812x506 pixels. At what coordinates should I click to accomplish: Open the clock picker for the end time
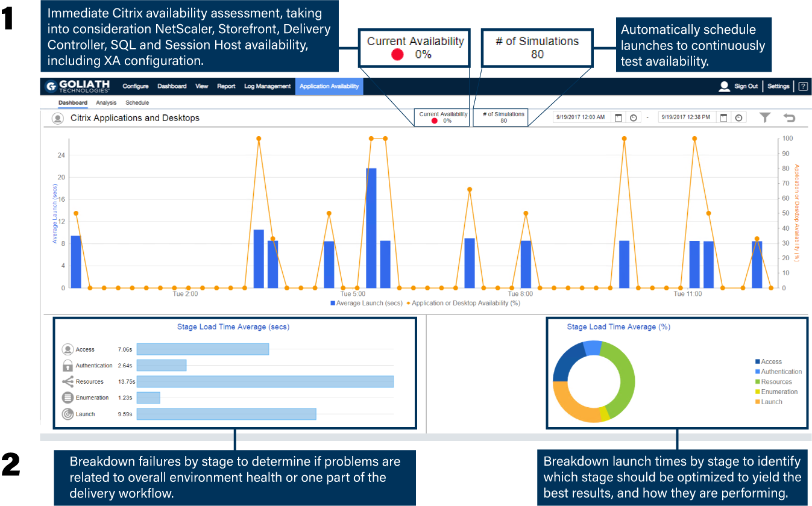tap(740, 117)
